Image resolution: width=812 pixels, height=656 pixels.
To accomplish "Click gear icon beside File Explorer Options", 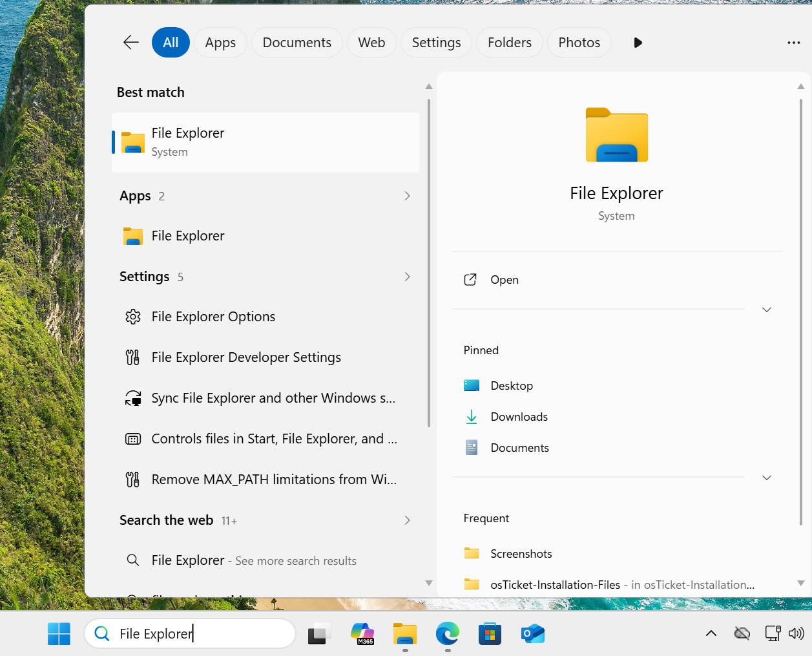I will pyautogui.click(x=133, y=317).
